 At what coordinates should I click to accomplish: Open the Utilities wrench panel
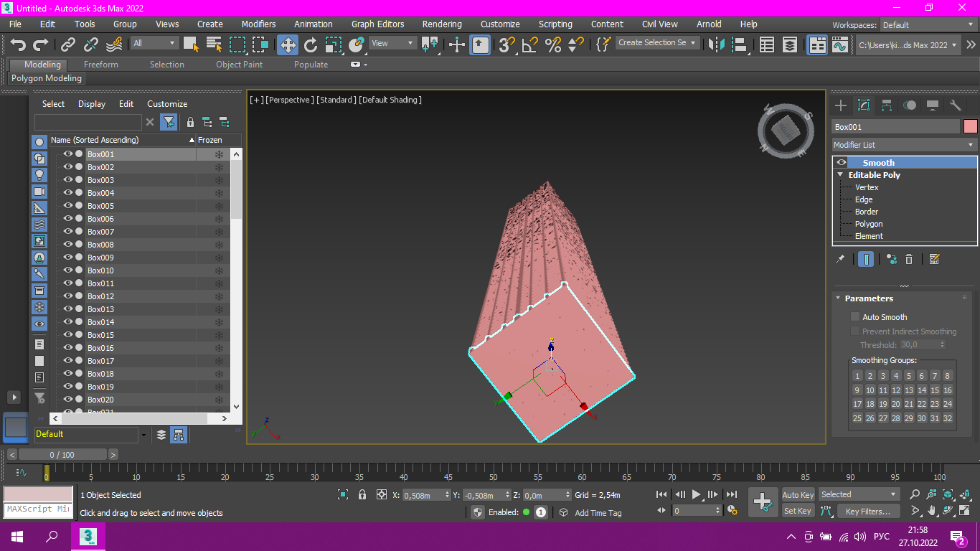(x=955, y=105)
